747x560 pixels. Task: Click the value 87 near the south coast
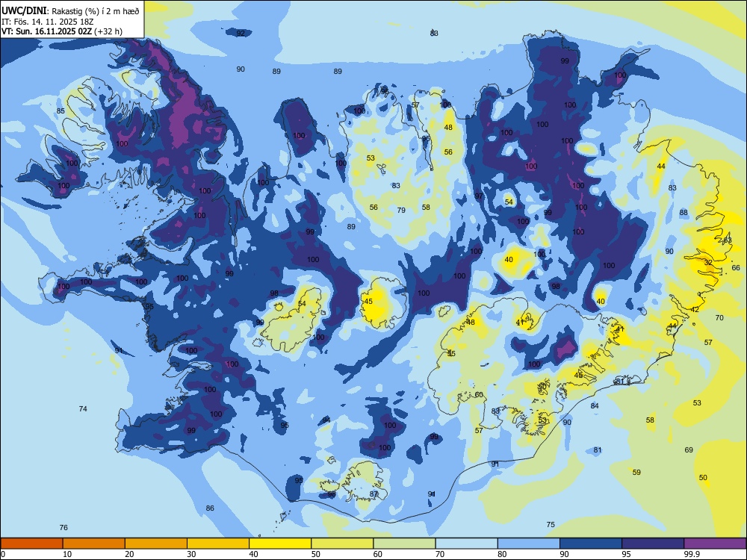click(373, 494)
